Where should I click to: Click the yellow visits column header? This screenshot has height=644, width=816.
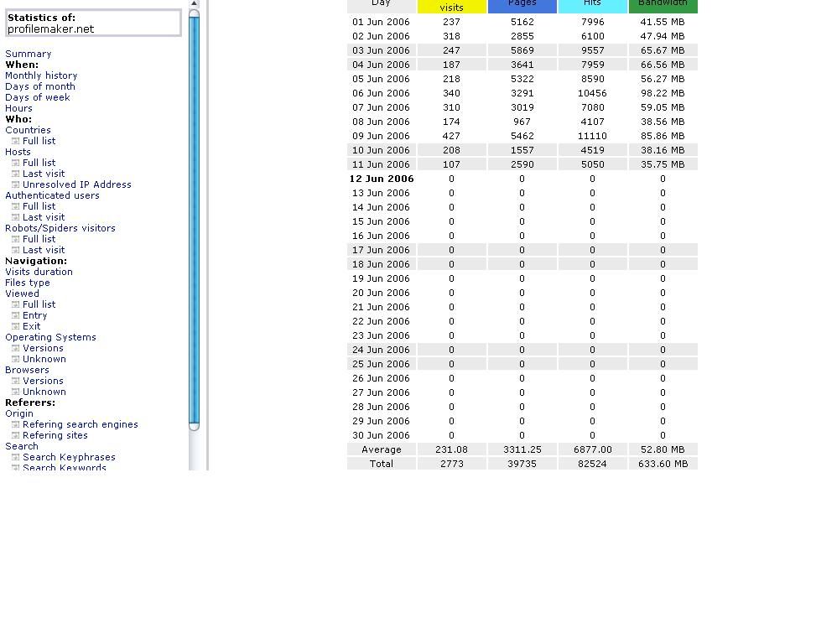tap(452, 7)
